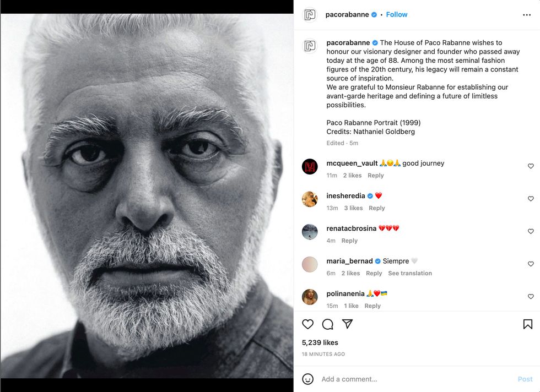Open See translation under maria_bernad's comment

pyautogui.click(x=410, y=273)
